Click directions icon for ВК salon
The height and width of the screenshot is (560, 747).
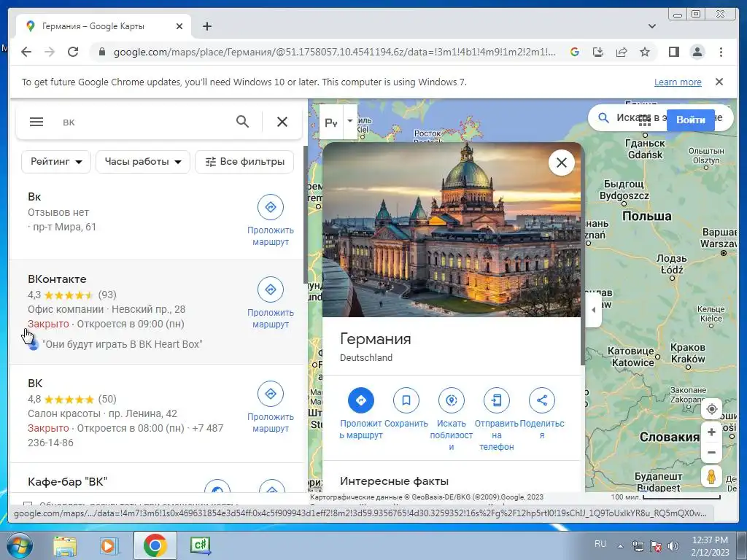pyautogui.click(x=271, y=394)
